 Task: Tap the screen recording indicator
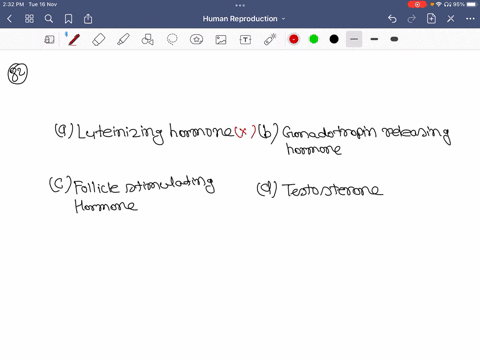[417, 4]
